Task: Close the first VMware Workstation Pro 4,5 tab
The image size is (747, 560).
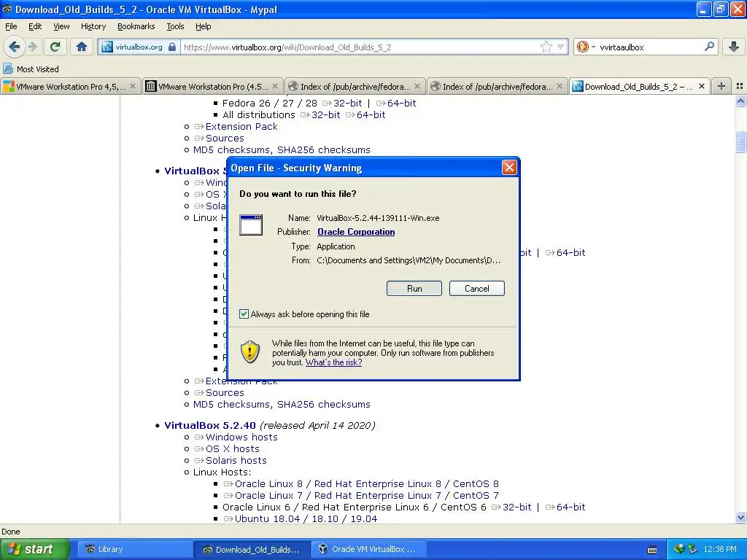Action: pos(133,86)
